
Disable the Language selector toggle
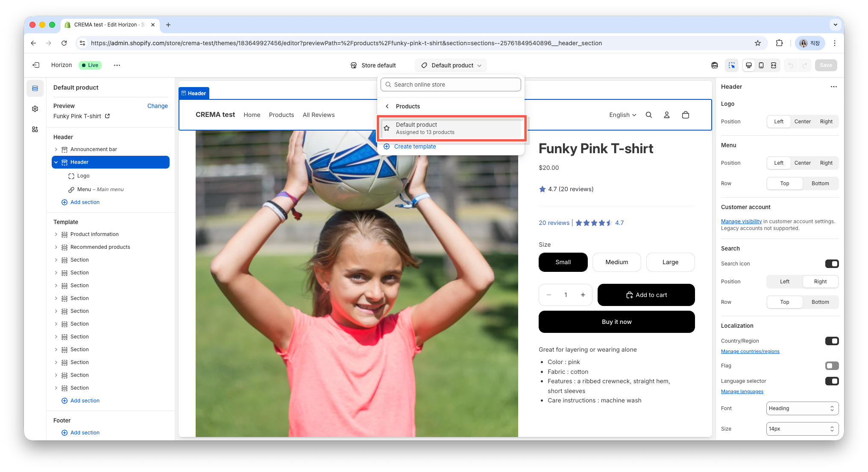[832, 381]
